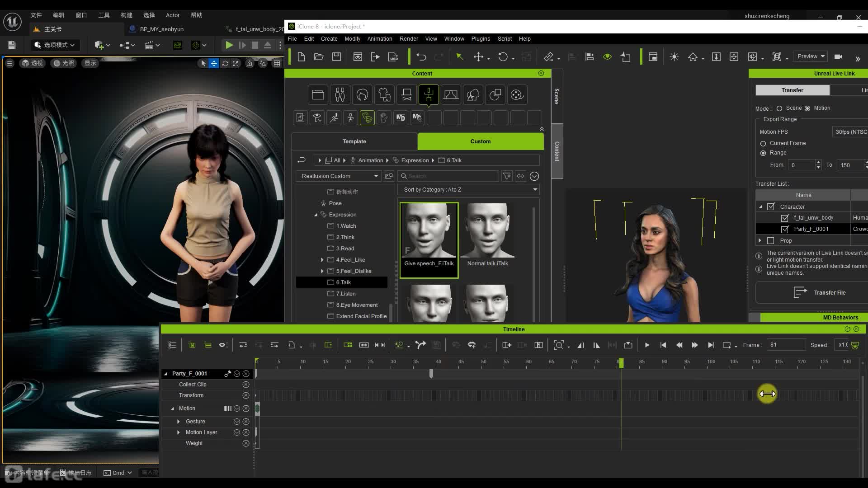Screen dimensions: 868x488
Task: Select Motion mode radio button
Action: pyautogui.click(x=807, y=108)
